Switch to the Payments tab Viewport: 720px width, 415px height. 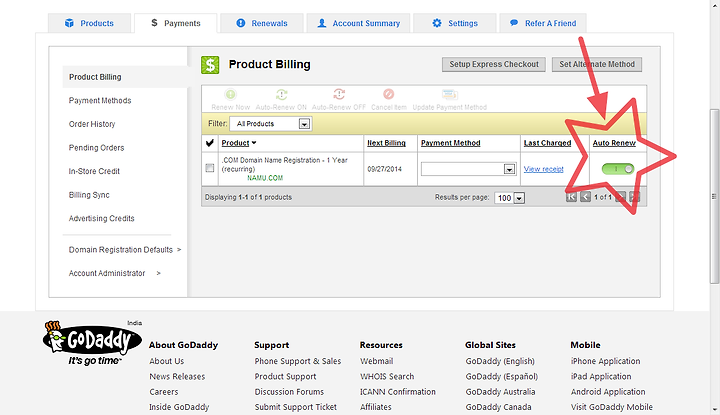coord(176,23)
